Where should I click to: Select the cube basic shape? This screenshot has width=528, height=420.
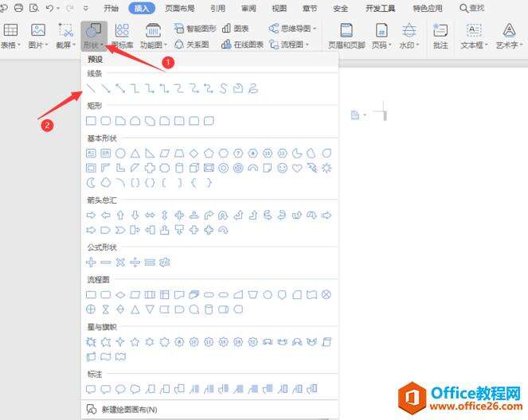pyautogui.click(x=194, y=168)
